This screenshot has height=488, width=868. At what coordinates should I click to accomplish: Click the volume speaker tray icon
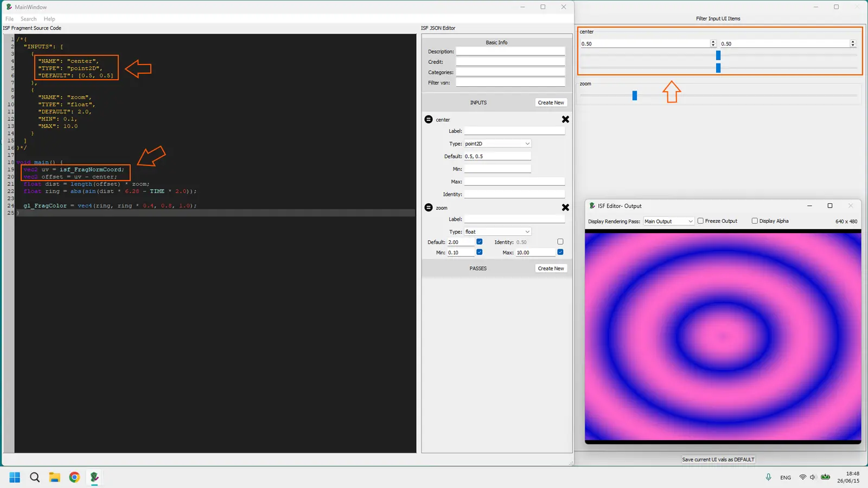pos(813,477)
